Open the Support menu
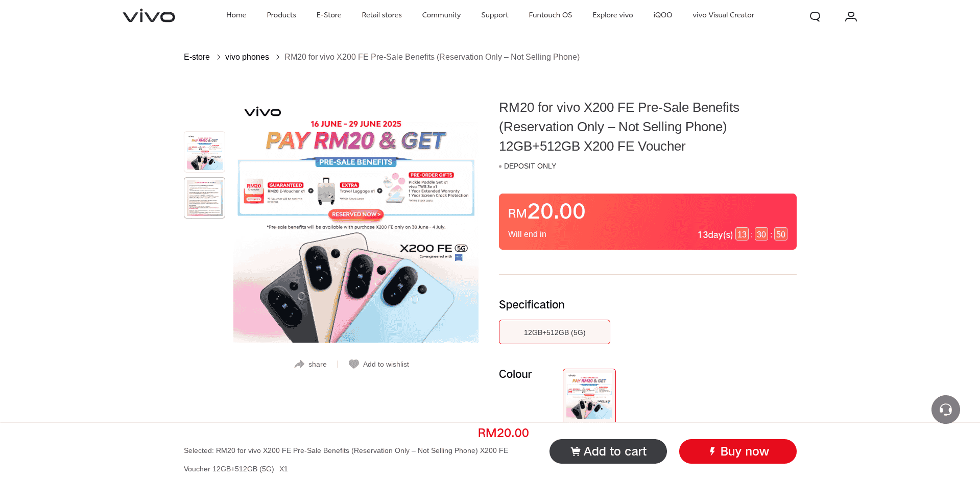Viewport: 980px width, 479px height. [494, 15]
